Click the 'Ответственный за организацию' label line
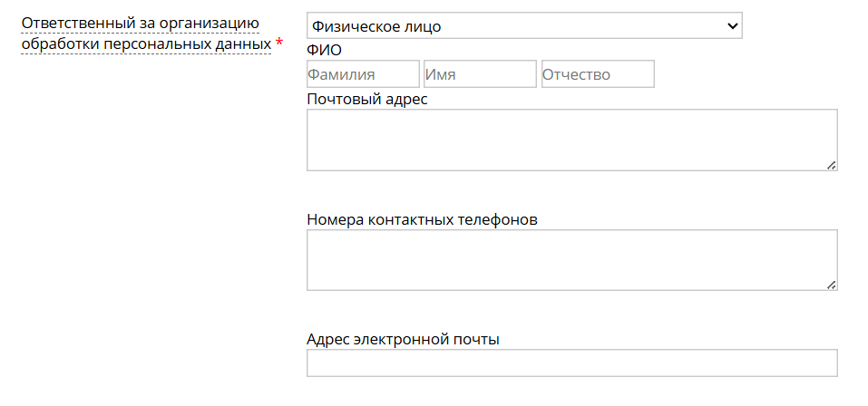 [140, 23]
